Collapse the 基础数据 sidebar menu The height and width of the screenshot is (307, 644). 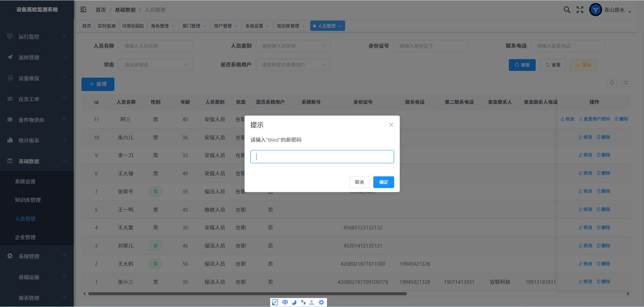coord(37,161)
